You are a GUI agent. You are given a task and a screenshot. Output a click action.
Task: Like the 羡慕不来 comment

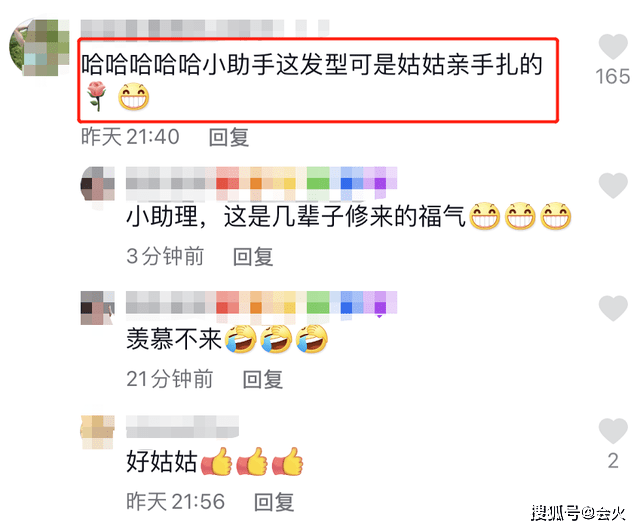[613, 308]
